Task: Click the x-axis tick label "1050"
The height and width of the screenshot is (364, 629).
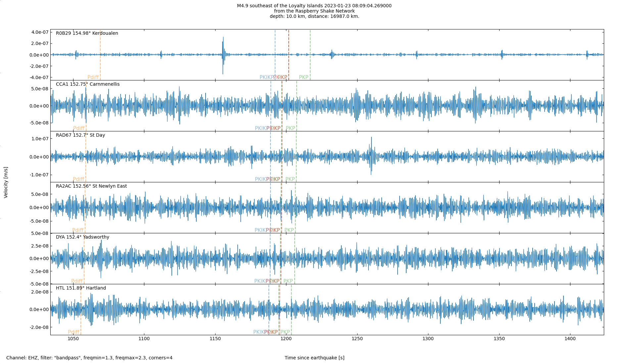Action: (73, 339)
